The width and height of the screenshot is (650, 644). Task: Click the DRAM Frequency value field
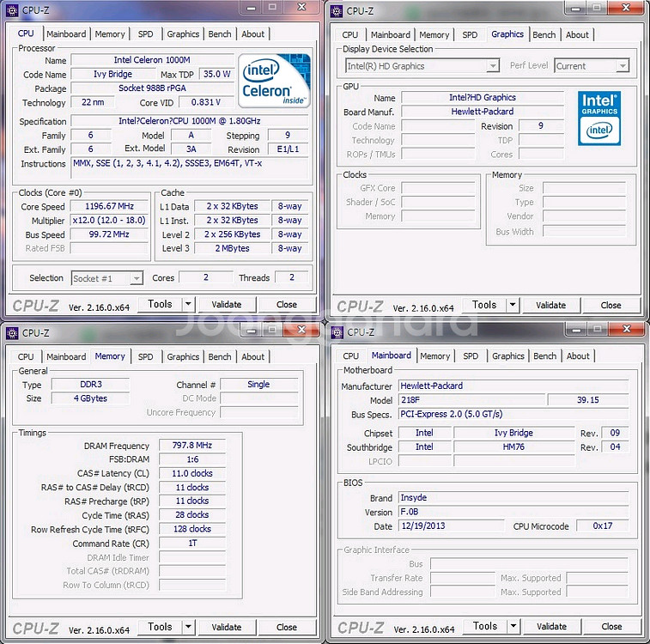click(191, 447)
